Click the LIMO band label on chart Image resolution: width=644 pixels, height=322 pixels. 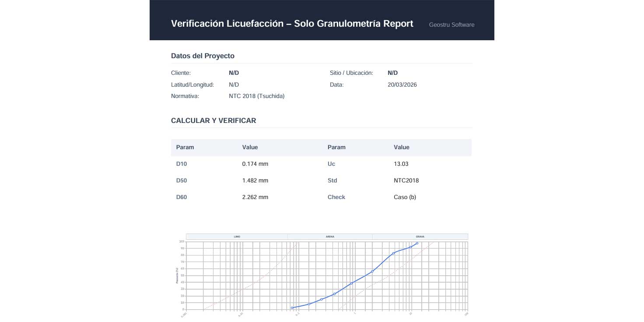pyautogui.click(x=237, y=237)
